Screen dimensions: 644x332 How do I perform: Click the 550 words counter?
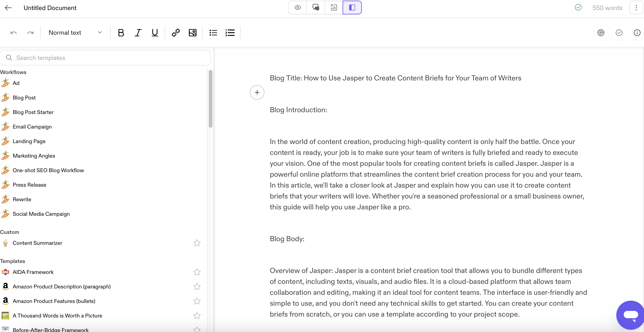pos(607,8)
